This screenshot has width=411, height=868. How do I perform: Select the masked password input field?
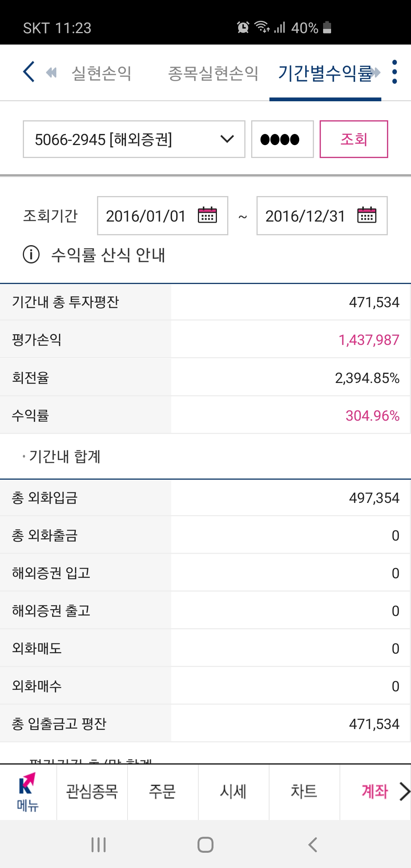point(282,139)
